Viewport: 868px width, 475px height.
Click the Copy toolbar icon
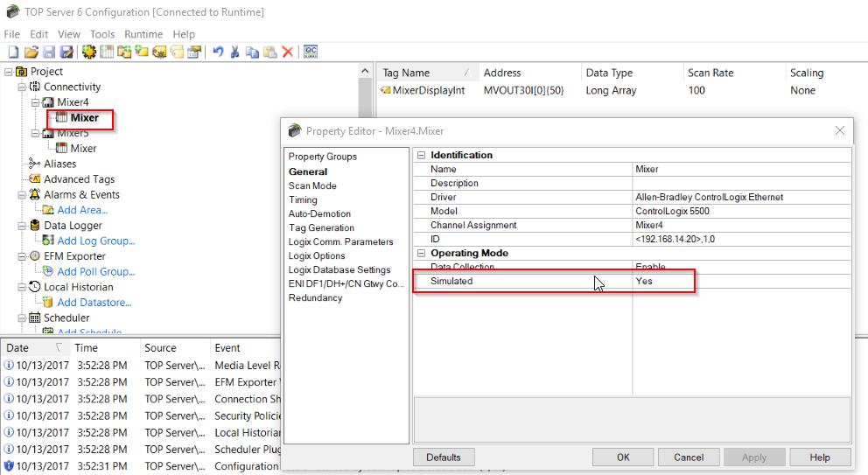coord(252,52)
